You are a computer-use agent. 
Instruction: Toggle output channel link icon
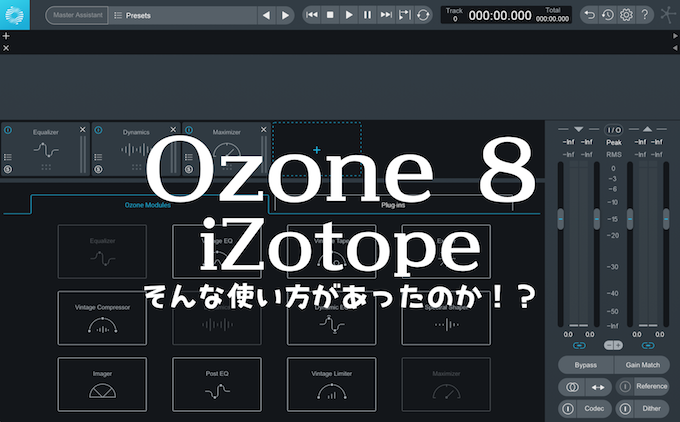[648, 346]
